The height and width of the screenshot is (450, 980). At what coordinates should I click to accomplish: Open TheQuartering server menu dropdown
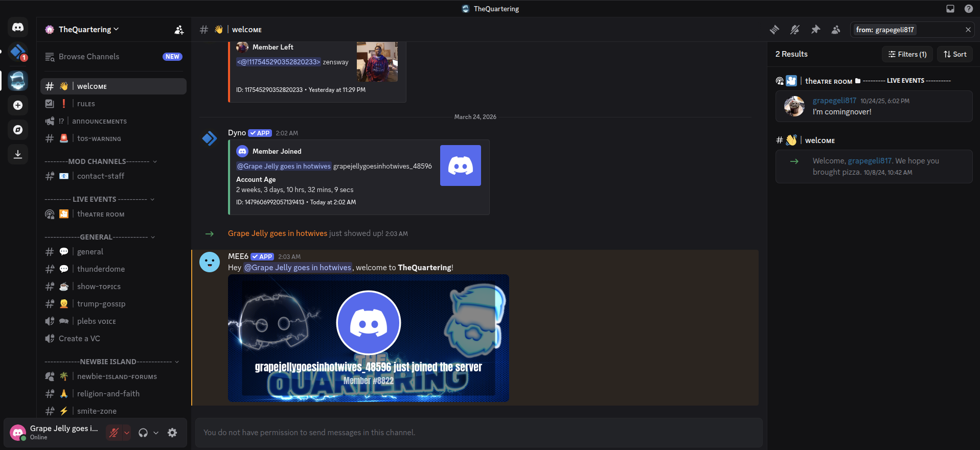(x=89, y=30)
